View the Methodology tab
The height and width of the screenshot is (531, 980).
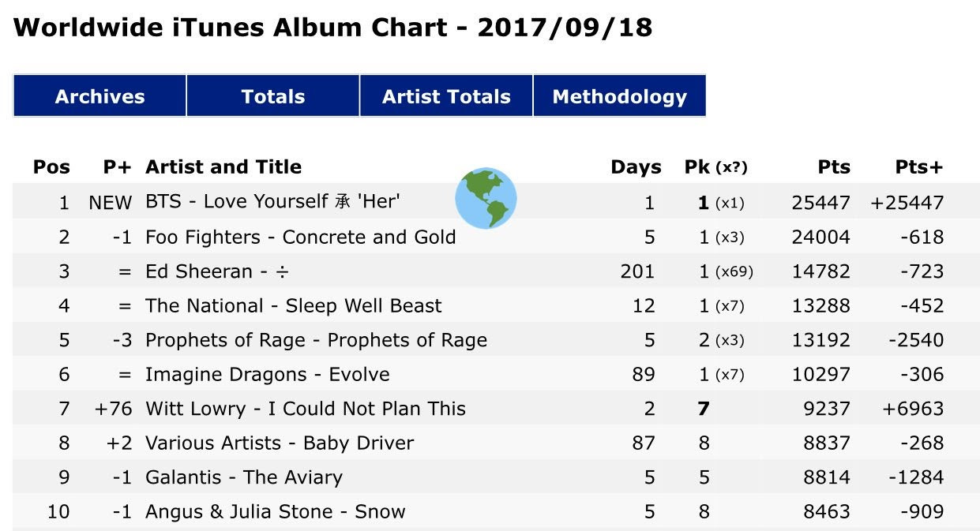(619, 96)
